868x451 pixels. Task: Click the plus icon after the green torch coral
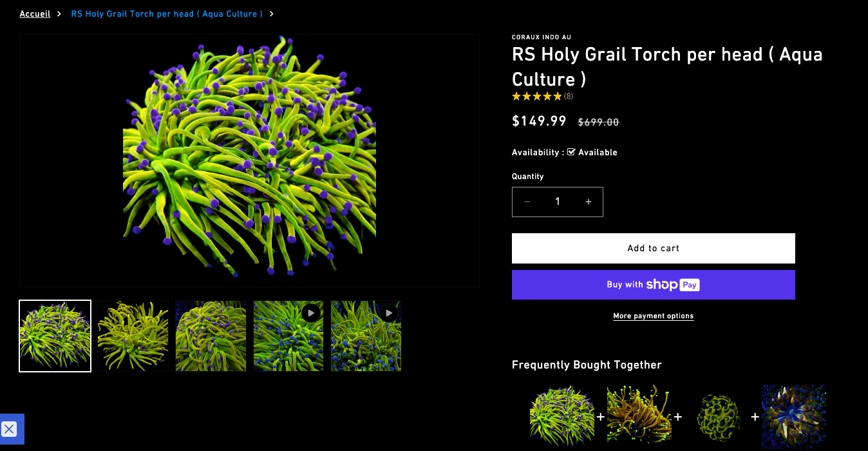click(x=600, y=417)
